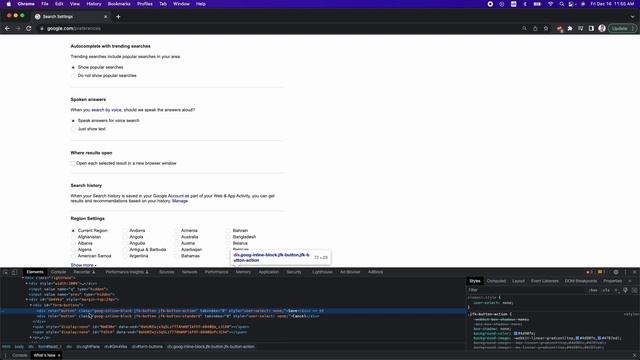The height and width of the screenshot is (360, 640).
Task: Choose Afghanistan region radio button
Action: coord(73,237)
